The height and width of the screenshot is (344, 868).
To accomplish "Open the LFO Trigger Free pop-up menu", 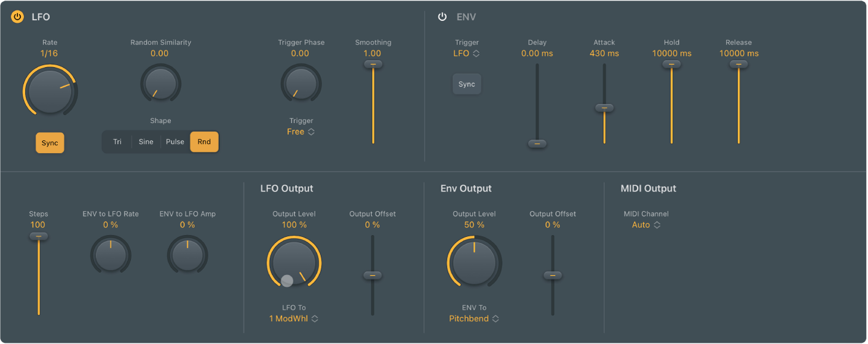I will 301,132.
